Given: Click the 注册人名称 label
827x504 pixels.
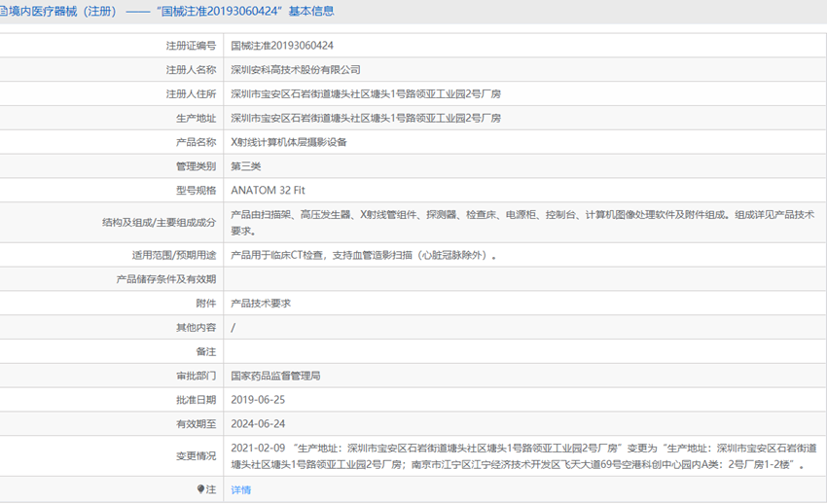Looking at the screenshot, I should pyautogui.click(x=191, y=70).
